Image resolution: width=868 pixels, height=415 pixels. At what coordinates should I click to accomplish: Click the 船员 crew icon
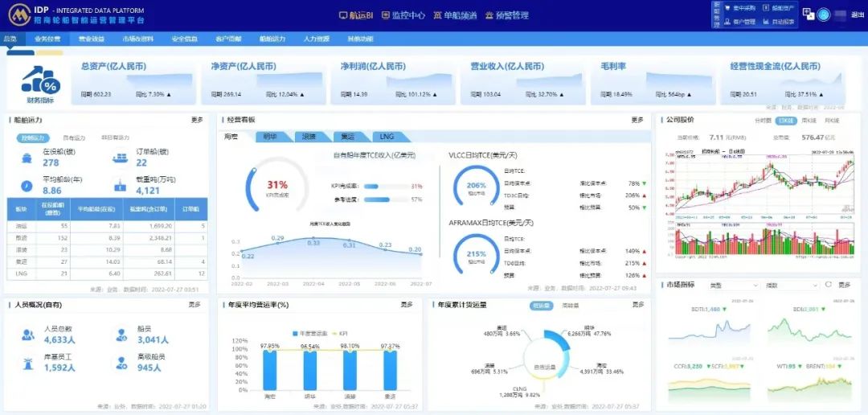click(x=122, y=335)
